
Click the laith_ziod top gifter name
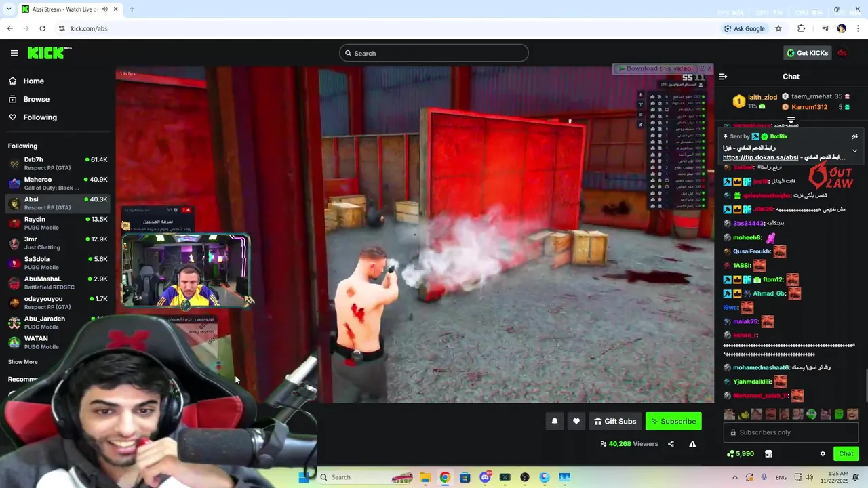[762, 97]
